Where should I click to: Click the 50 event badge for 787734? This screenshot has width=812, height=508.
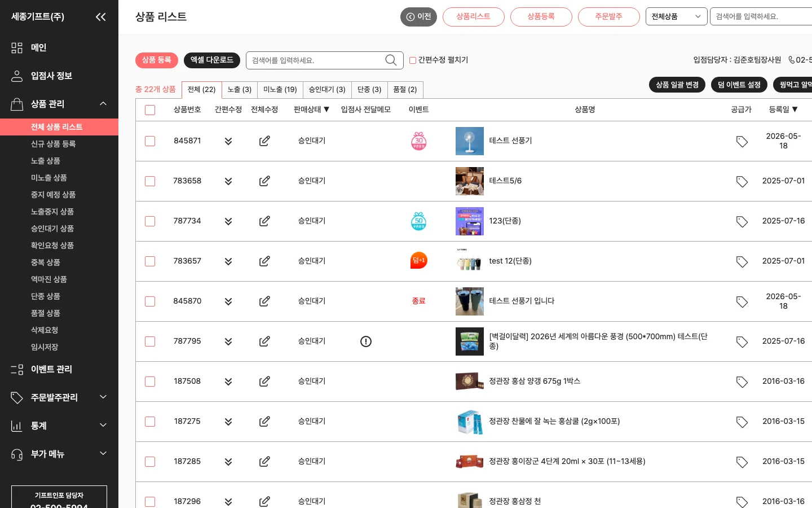click(419, 221)
